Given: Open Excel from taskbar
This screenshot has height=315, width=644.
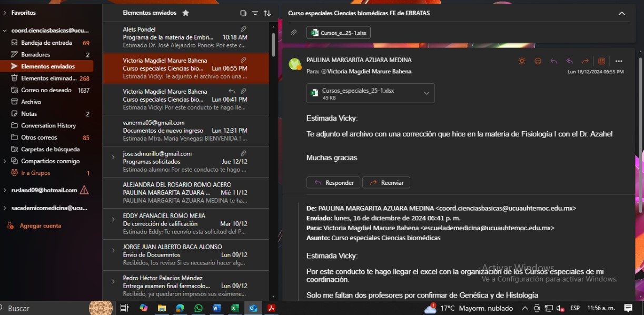Looking at the screenshot, I should 235,308.
